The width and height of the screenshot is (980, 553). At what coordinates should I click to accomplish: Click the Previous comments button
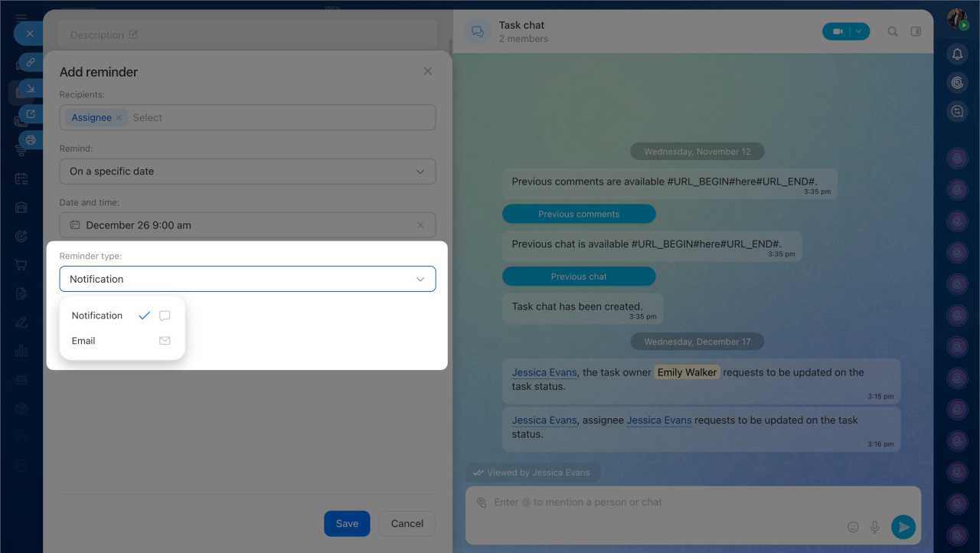pos(579,214)
